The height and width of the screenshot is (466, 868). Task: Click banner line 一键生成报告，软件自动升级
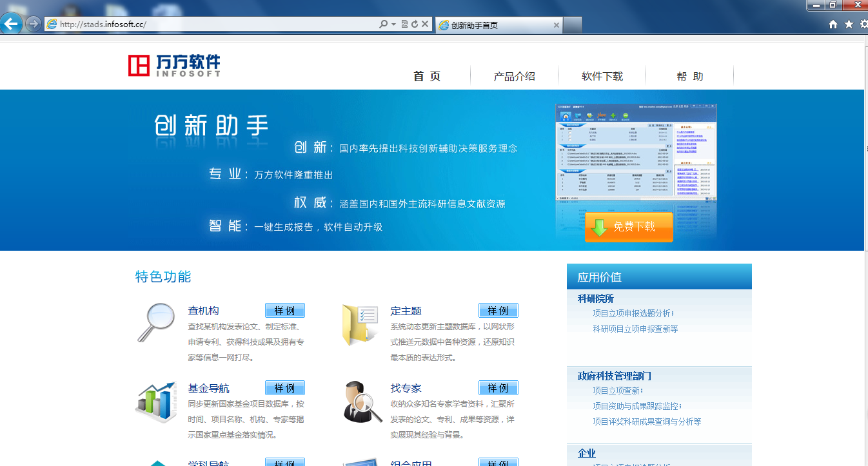319,227
